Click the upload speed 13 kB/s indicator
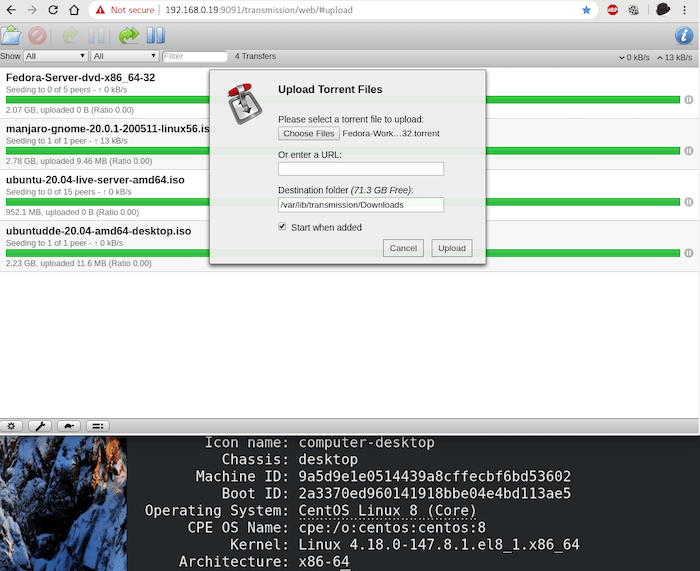This screenshot has width=700, height=571. (674, 57)
